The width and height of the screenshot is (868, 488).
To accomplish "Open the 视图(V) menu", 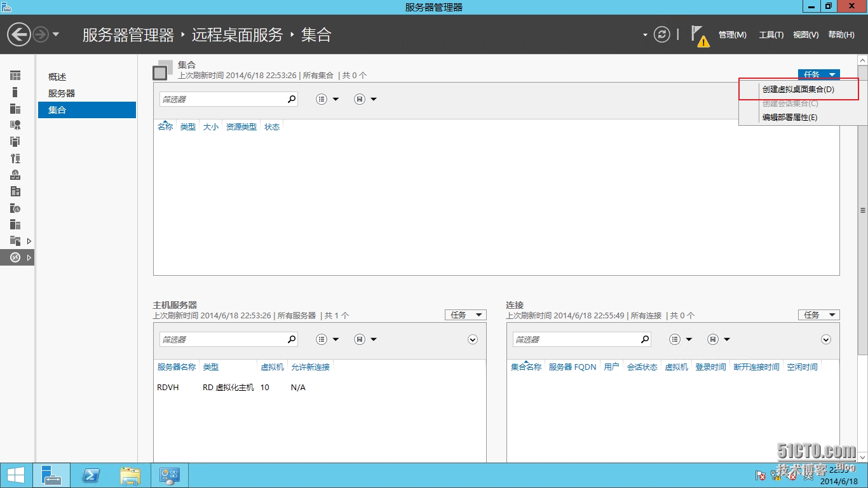I will 806,35.
